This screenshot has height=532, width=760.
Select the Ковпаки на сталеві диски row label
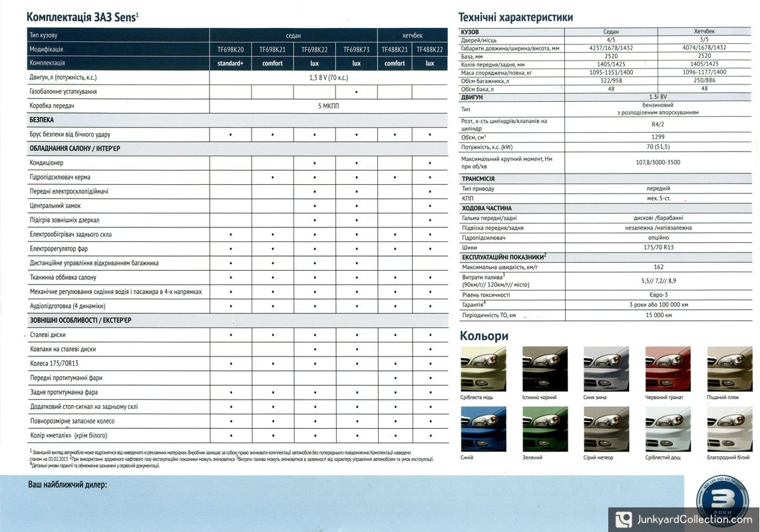tap(63, 349)
